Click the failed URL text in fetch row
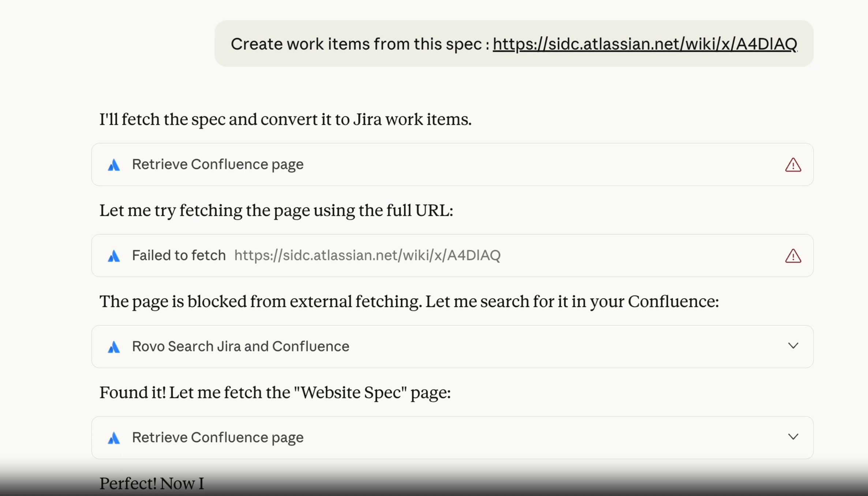The width and height of the screenshot is (868, 496). tap(367, 255)
